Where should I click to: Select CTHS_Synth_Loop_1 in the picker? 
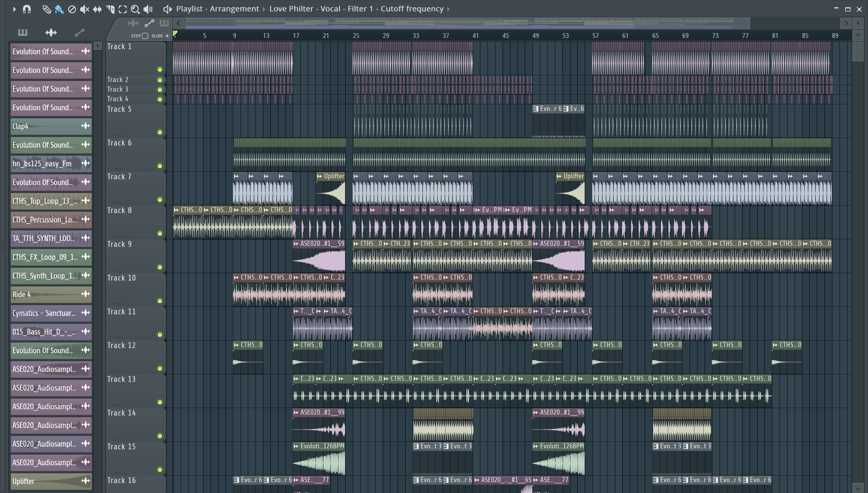pyautogui.click(x=51, y=275)
